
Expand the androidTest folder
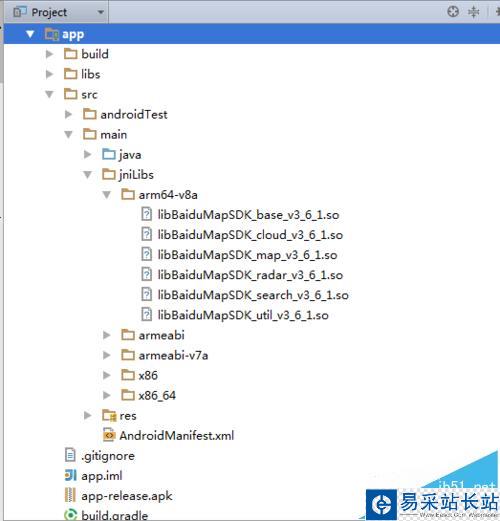(68, 114)
